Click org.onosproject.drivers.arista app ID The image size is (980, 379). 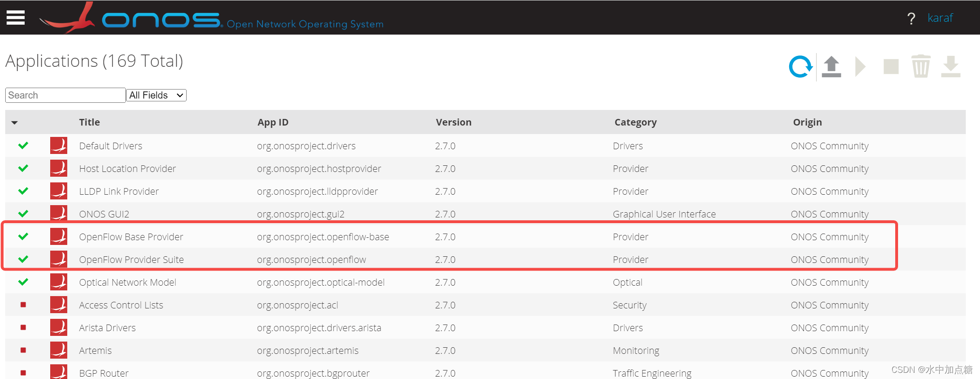[x=319, y=328]
